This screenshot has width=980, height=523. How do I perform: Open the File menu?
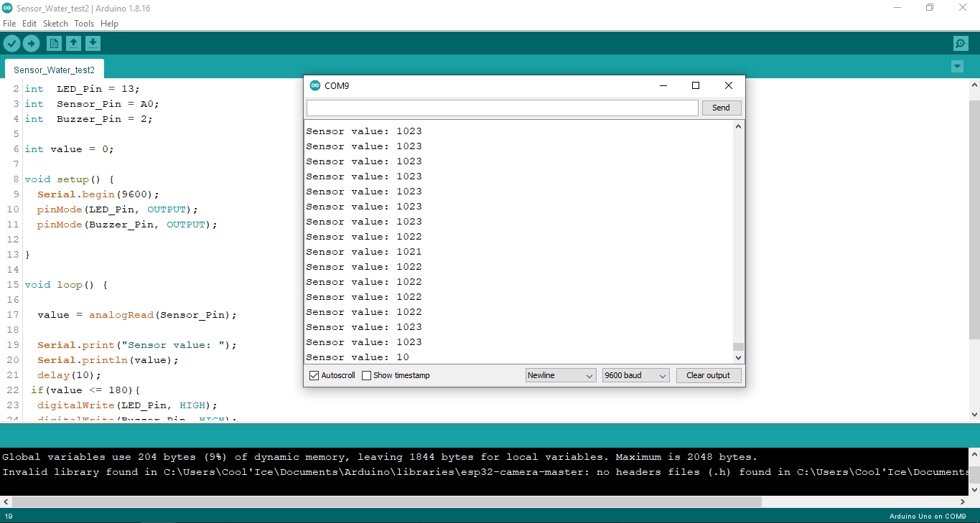pyautogui.click(x=9, y=24)
